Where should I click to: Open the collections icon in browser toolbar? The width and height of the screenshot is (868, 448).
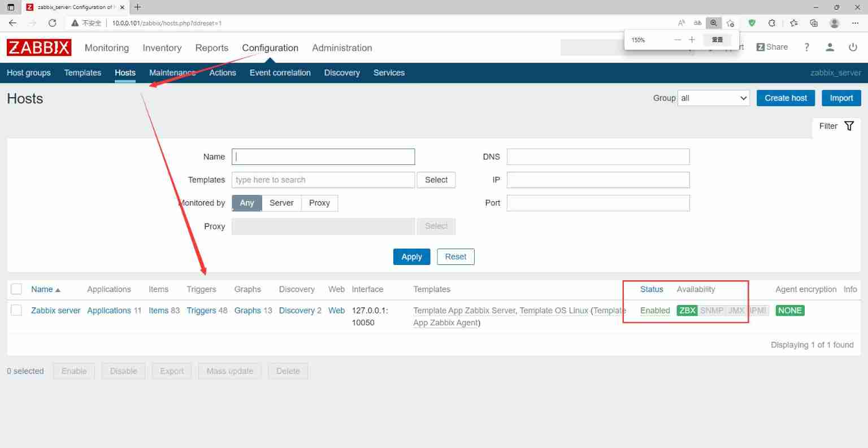814,23
